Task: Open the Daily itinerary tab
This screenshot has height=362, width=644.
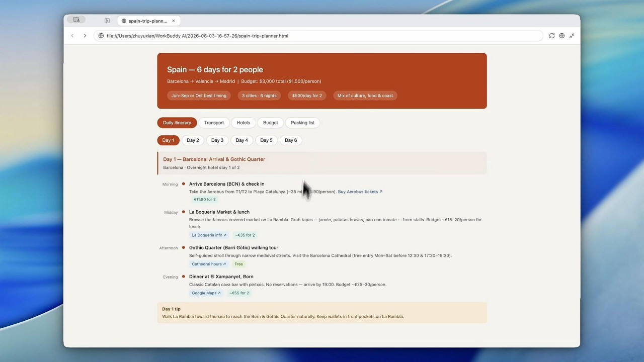Action: 177,123
